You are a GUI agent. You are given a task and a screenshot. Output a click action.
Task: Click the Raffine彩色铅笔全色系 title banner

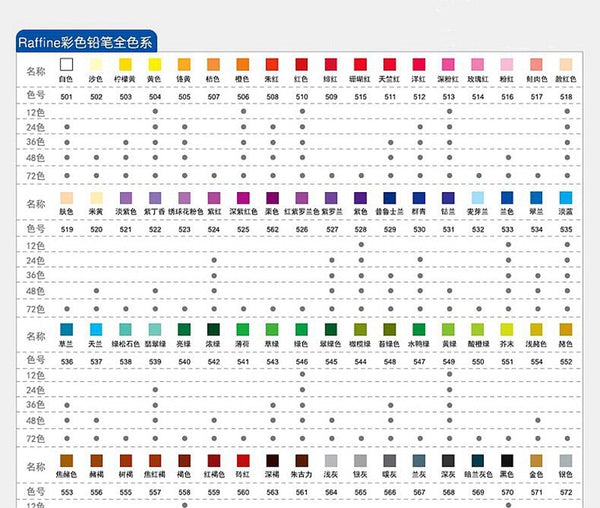pyautogui.click(x=97, y=42)
